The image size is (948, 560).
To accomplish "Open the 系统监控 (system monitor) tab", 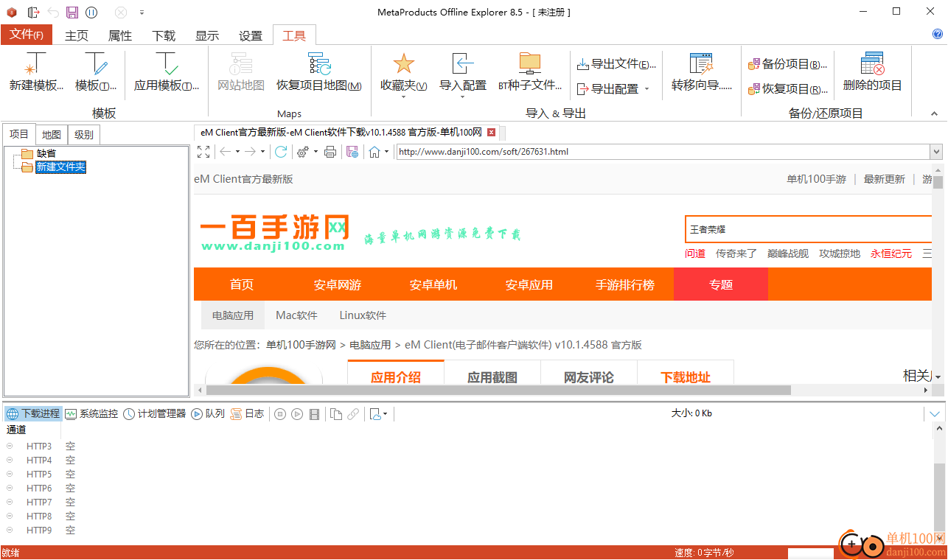I will point(91,414).
